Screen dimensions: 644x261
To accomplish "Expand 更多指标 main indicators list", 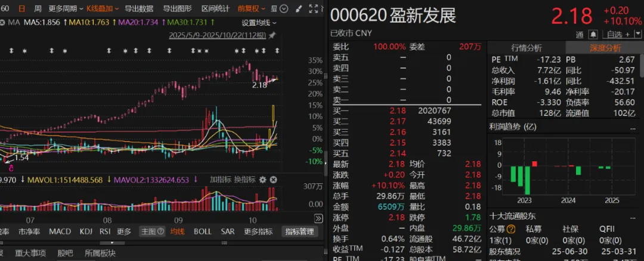I will click(258, 231).
